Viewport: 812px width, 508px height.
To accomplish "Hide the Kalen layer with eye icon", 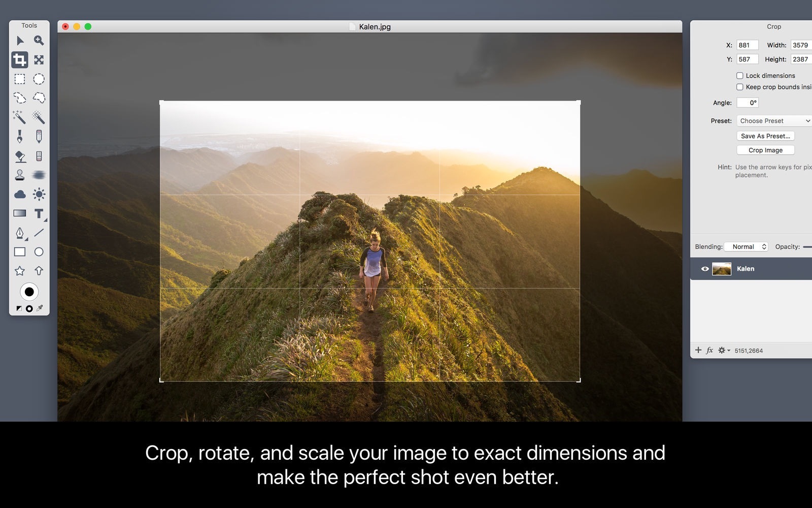I will tap(705, 269).
